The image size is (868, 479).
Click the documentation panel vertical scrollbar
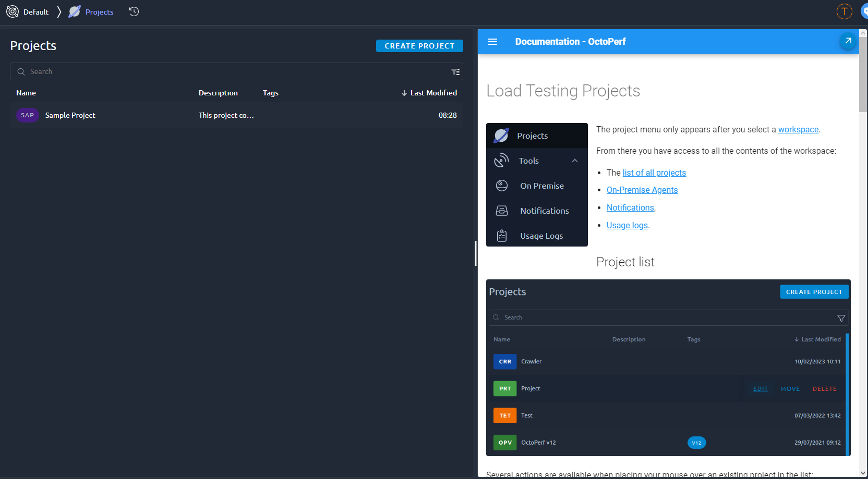tap(863, 74)
